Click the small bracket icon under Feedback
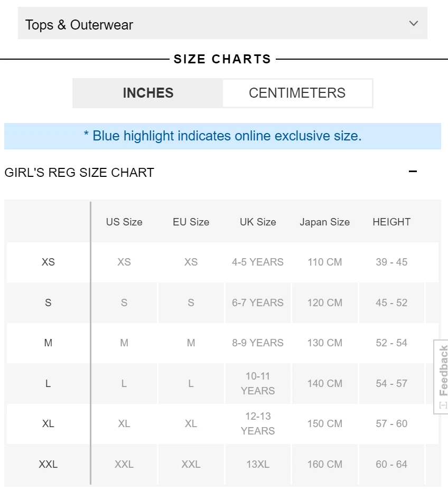448x491 pixels. 443,405
